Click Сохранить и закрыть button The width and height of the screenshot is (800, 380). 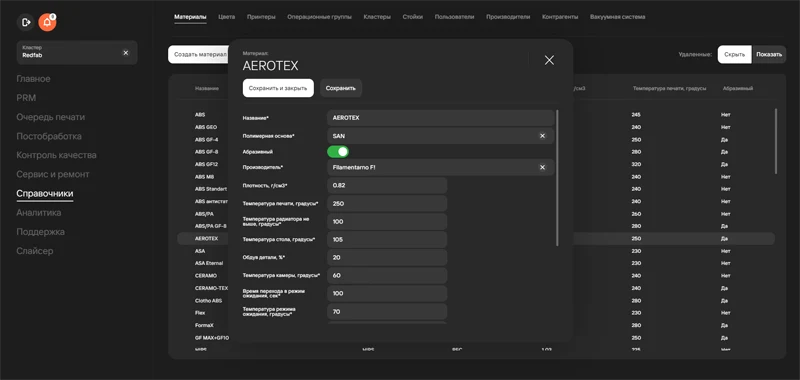[278, 88]
